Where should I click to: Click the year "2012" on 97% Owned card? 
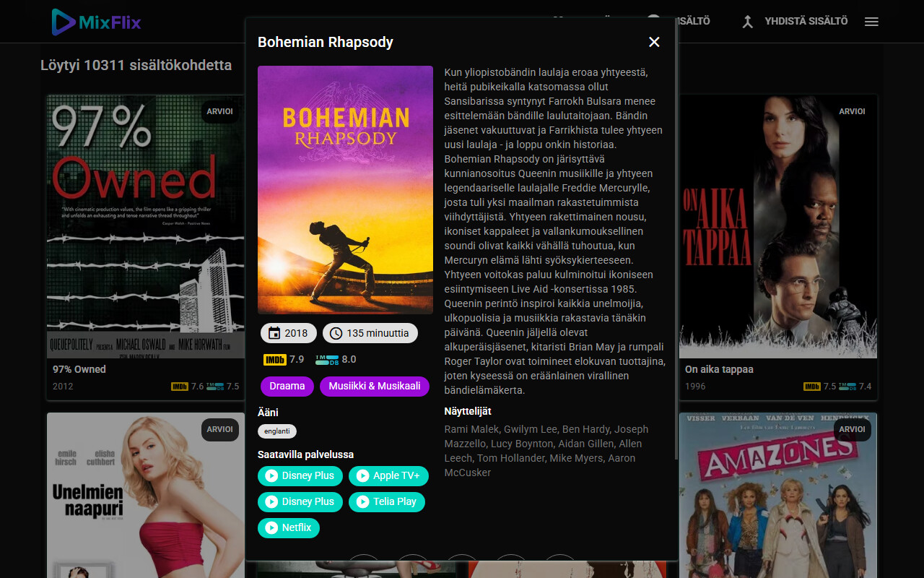click(x=63, y=386)
